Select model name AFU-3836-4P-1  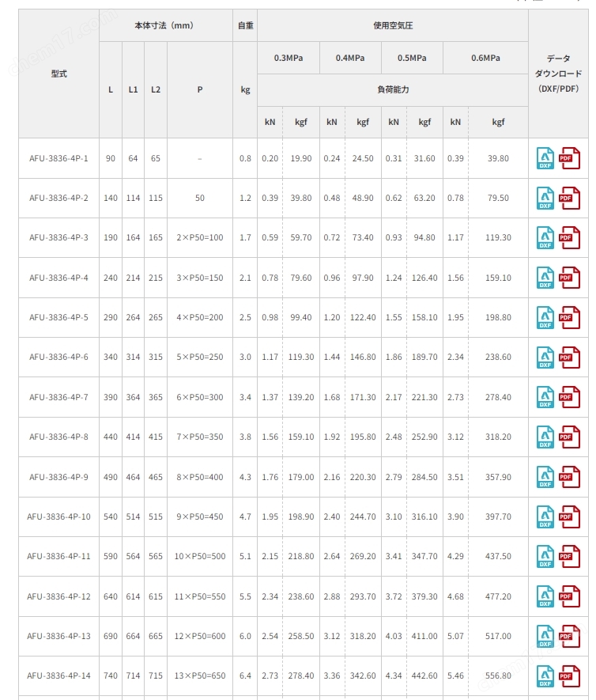tap(58, 158)
